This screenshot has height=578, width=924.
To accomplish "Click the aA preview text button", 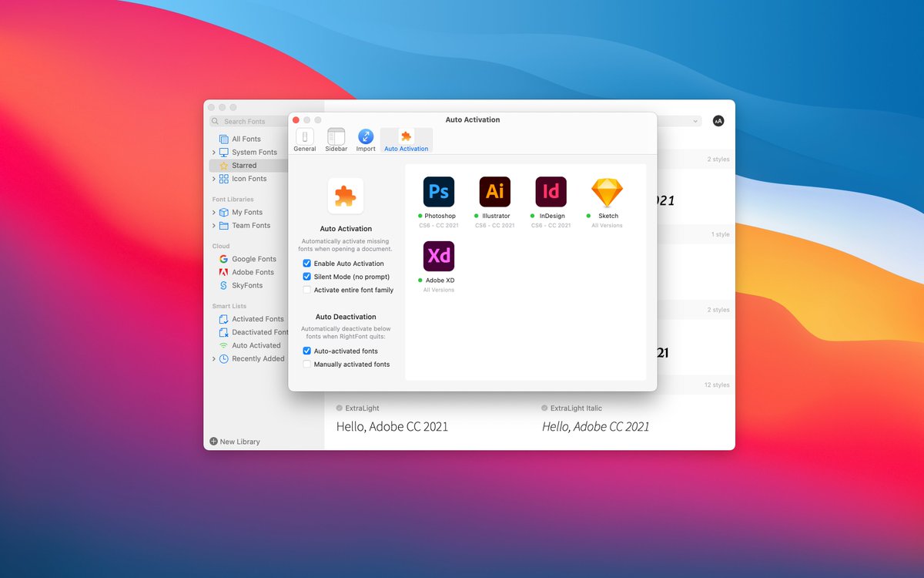I will [718, 121].
